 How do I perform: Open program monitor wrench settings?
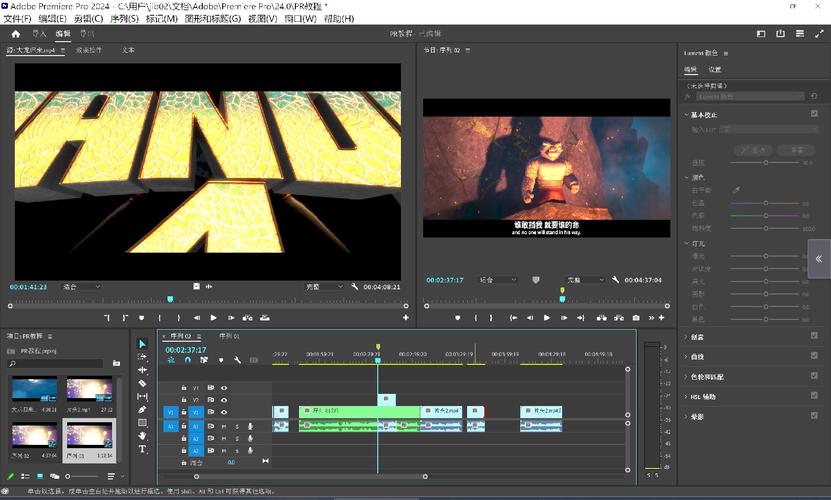(615, 279)
